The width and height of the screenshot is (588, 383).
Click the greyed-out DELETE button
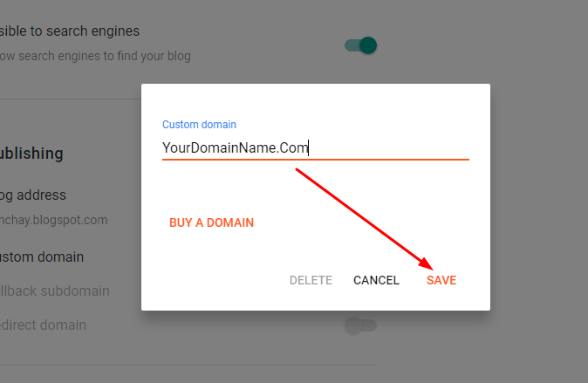311,280
